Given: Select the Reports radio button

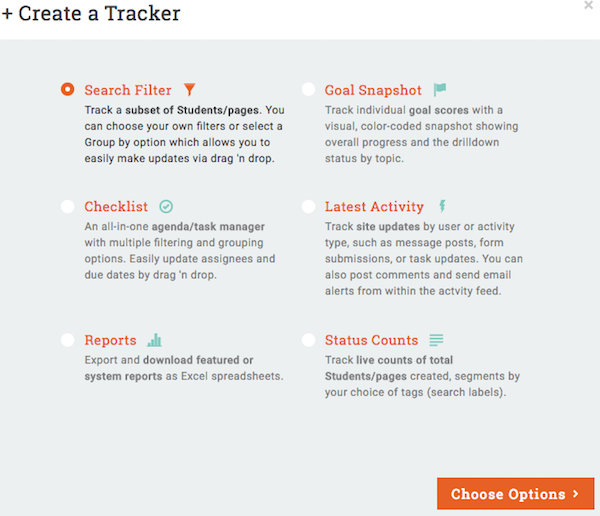Looking at the screenshot, I should tap(67, 340).
